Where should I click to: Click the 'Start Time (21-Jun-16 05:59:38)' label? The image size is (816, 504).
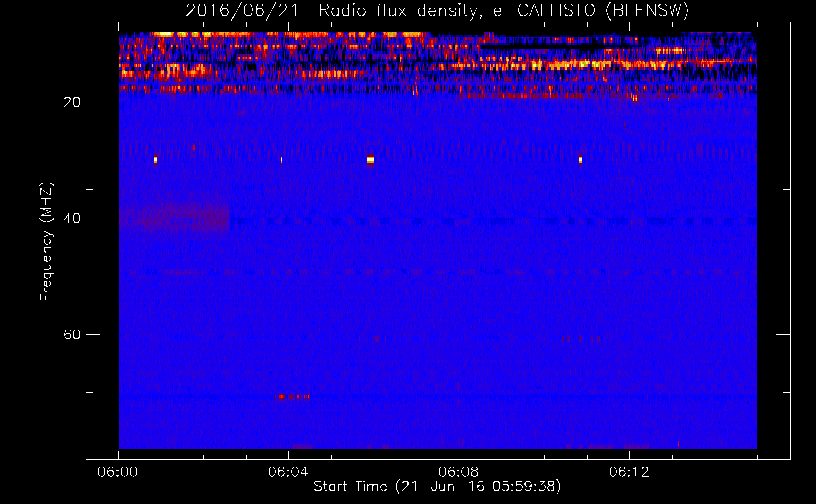click(x=437, y=487)
